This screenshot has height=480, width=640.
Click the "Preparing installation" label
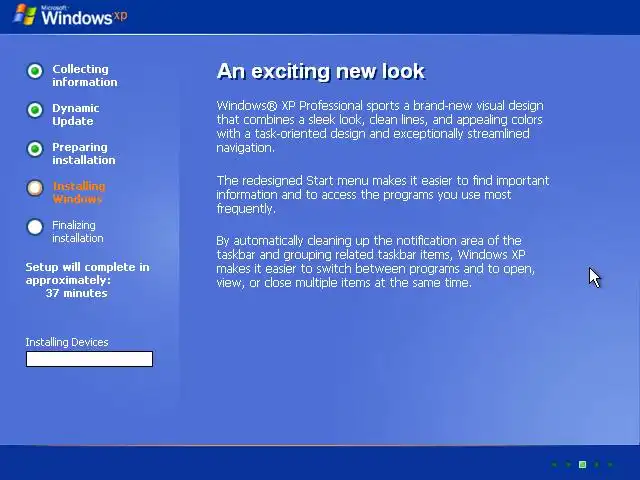tap(84, 153)
